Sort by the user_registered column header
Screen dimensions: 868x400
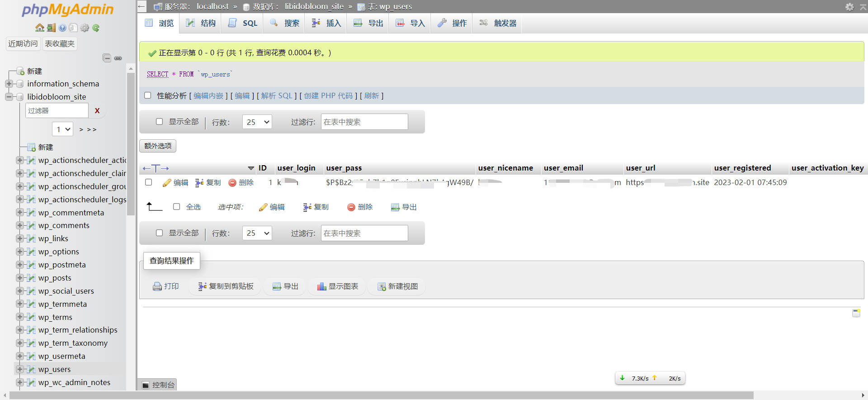[742, 168]
